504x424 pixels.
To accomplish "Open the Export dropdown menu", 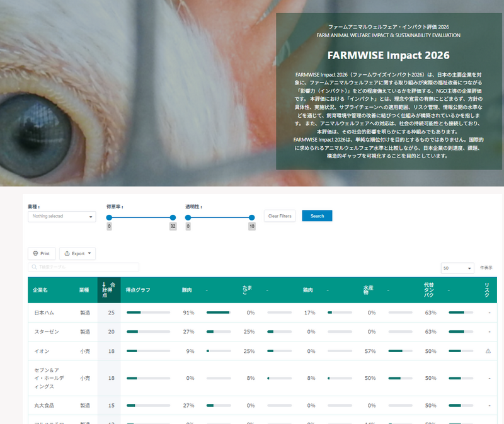I will tap(77, 253).
